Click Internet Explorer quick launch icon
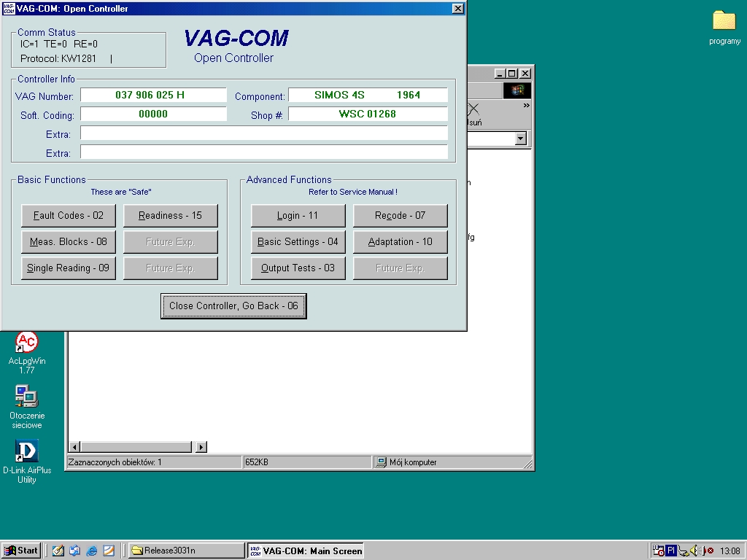The height and width of the screenshot is (560, 747). tap(92, 551)
